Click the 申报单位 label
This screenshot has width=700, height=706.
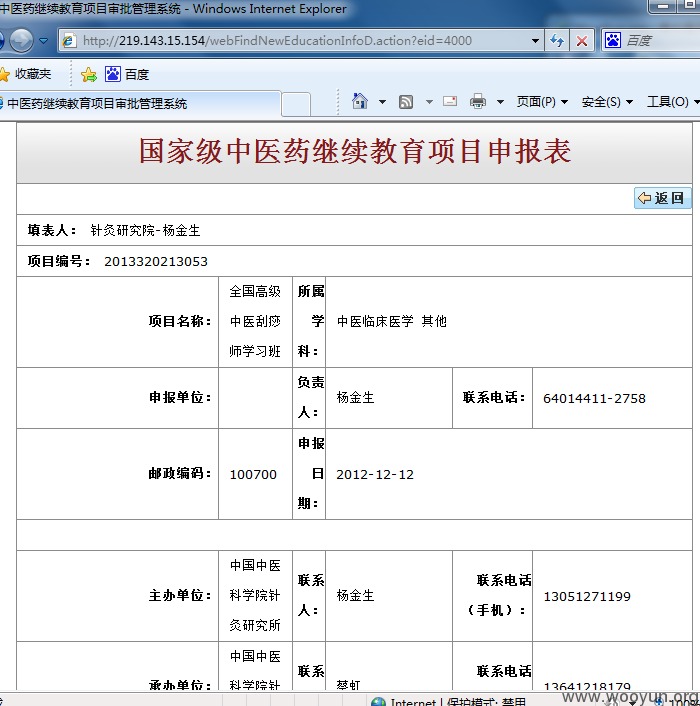(x=180, y=398)
